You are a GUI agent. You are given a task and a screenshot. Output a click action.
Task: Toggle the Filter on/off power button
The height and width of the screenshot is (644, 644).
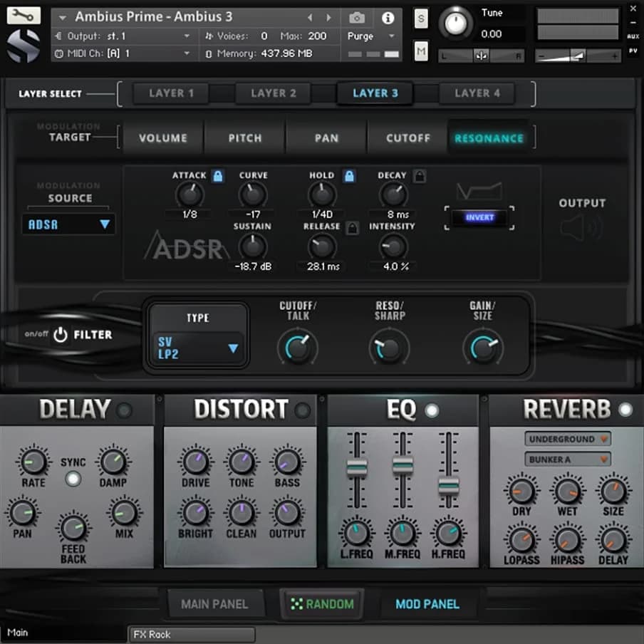point(61,334)
